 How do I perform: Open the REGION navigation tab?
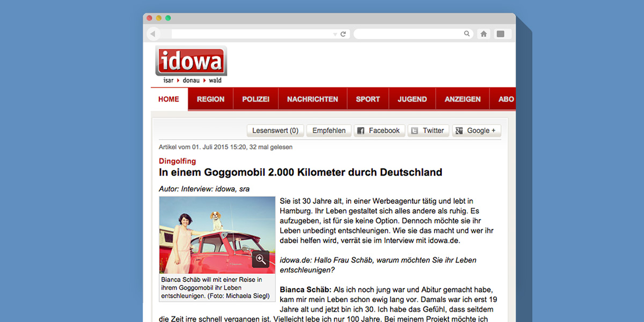[211, 99]
